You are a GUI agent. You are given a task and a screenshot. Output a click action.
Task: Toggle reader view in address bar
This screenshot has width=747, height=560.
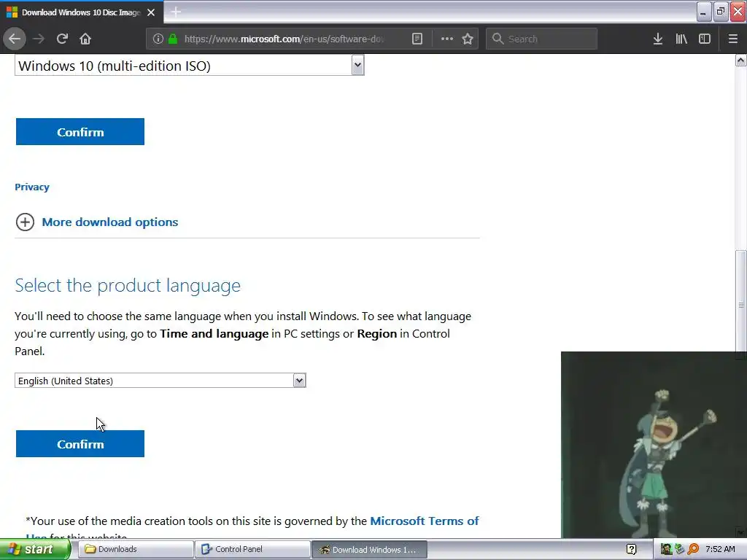click(417, 39)
